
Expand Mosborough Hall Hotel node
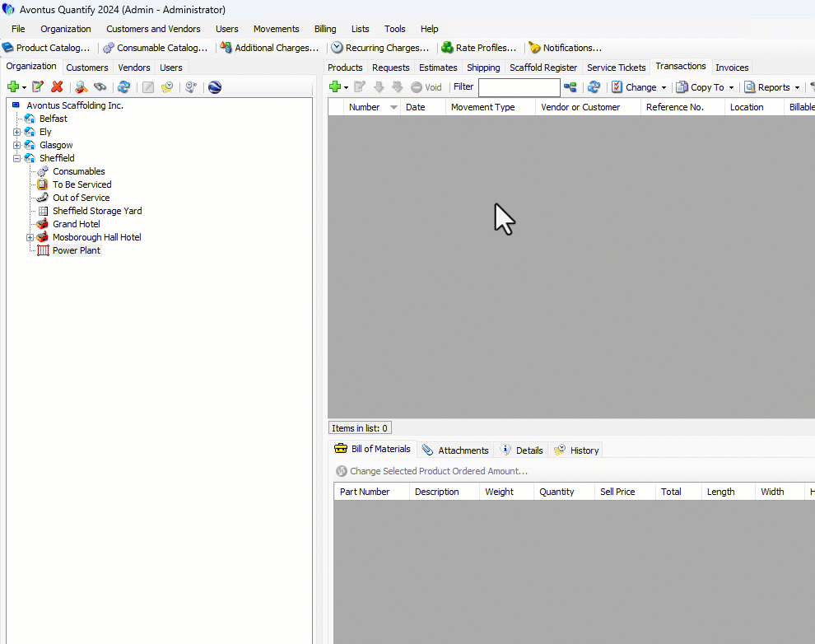30,237
